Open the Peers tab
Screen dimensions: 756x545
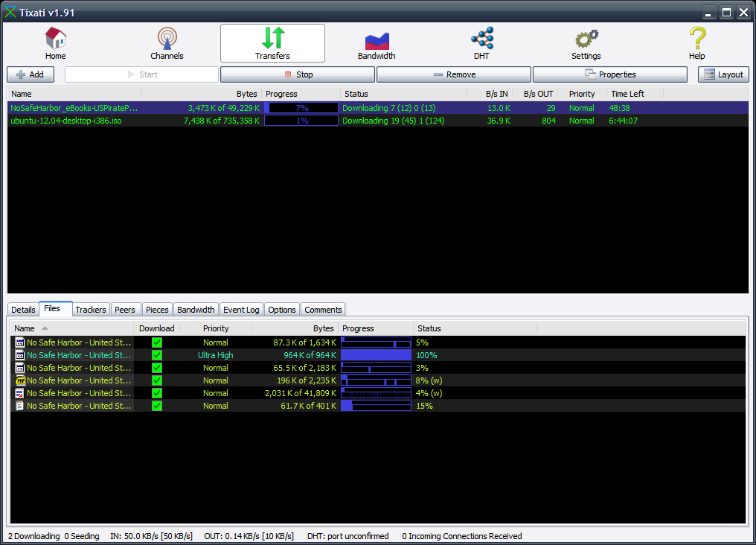(x=125, y=310)
